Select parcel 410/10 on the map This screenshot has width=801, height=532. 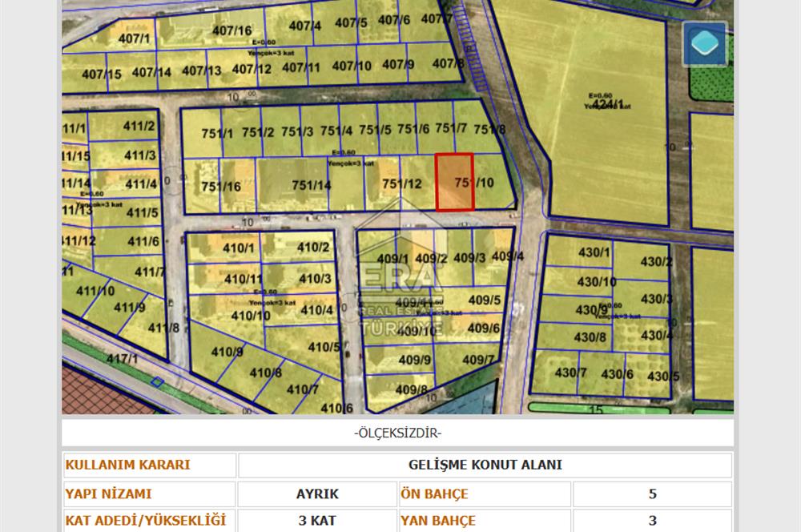251,315
